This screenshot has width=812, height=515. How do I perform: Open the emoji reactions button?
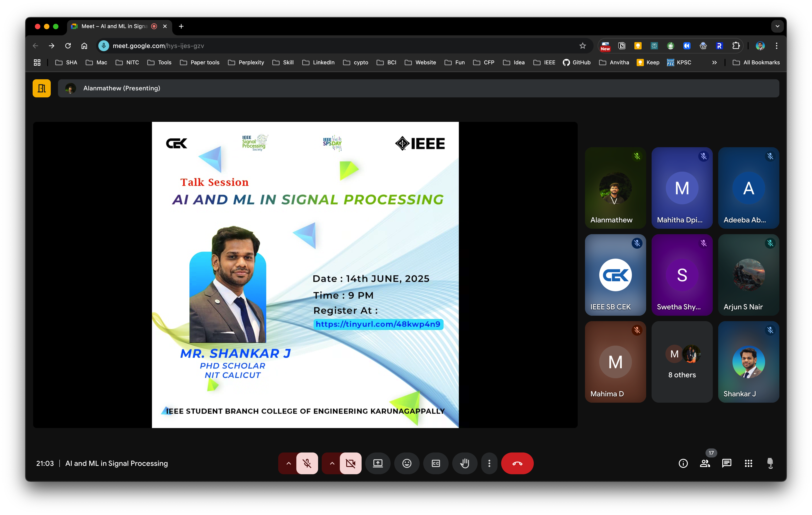pyautogui.click(x=407, y=463)
